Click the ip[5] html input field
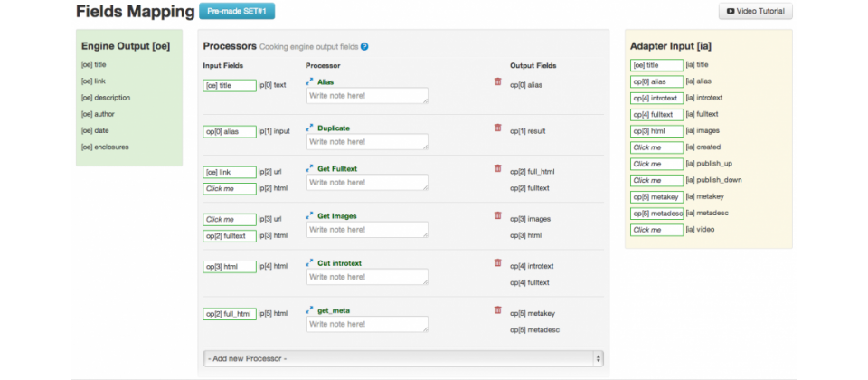868x380 pixels. tap(230, 314)
